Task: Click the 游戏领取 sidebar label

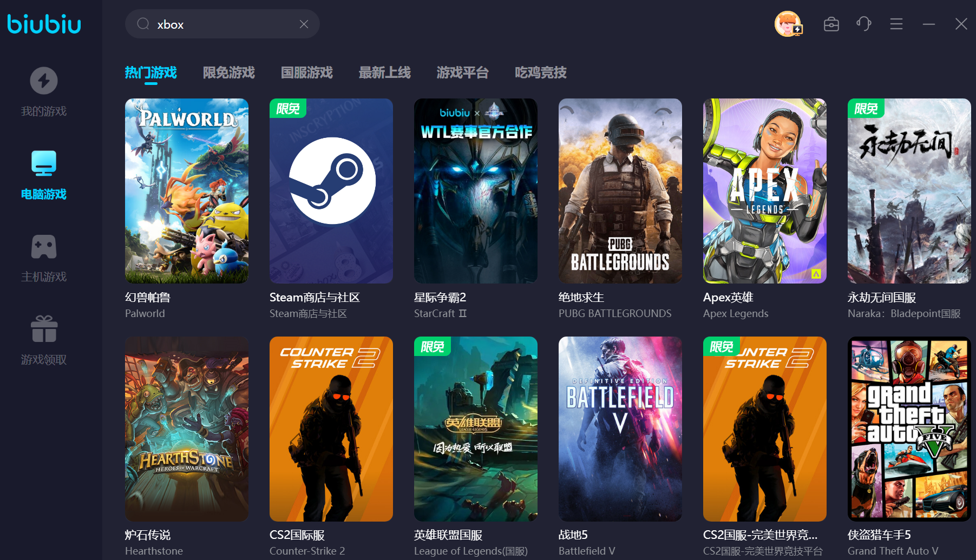Action: [44, 360]
